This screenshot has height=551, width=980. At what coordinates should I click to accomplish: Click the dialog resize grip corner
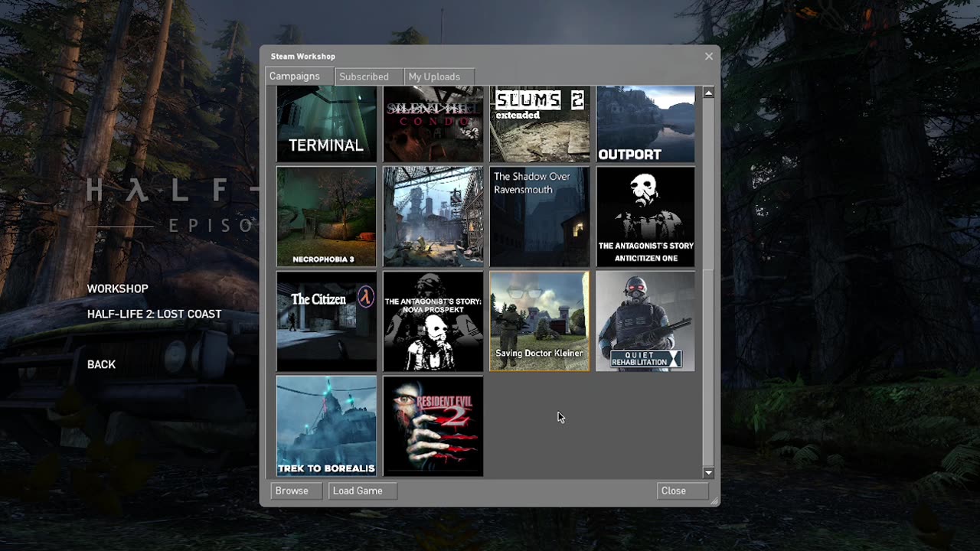[x=715, y=501]
